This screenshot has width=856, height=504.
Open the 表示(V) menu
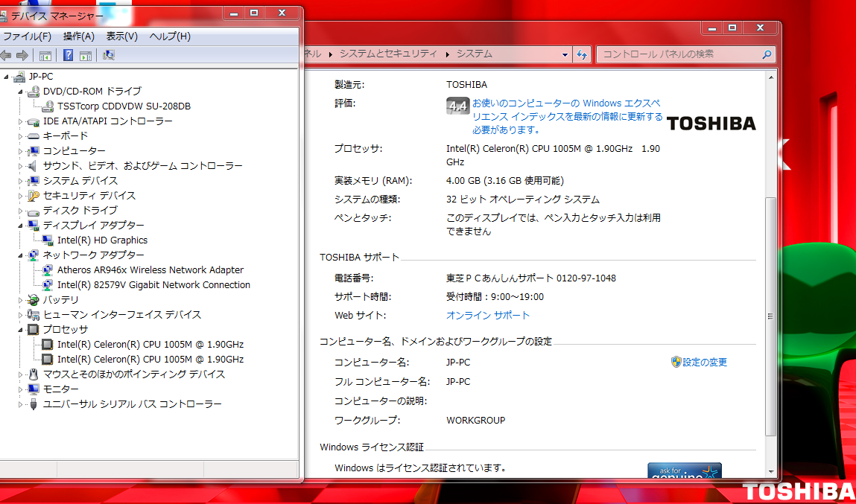click(x=121, y=36)
